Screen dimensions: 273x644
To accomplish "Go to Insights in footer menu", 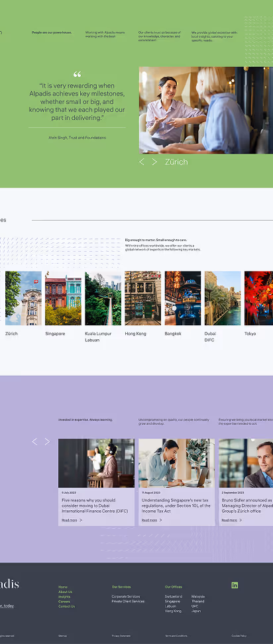I will click(x=64, y=597).
